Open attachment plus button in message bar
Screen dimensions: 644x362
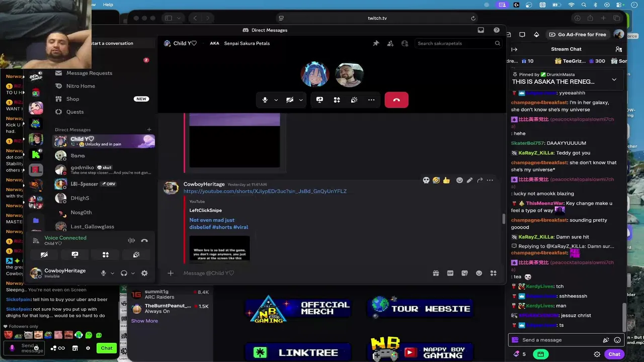(x=171, y=273)
